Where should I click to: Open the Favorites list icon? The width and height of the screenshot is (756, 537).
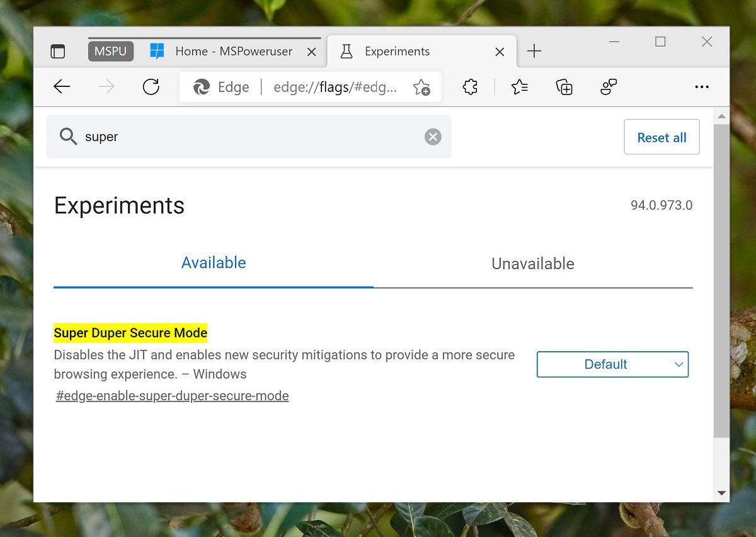point(520,87)
